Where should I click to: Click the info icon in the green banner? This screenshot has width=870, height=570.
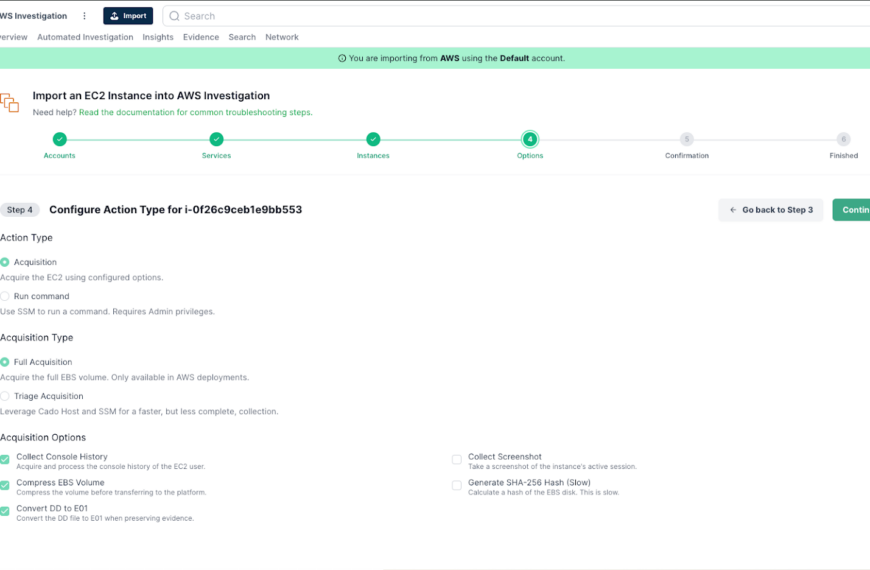pos(342,58)
